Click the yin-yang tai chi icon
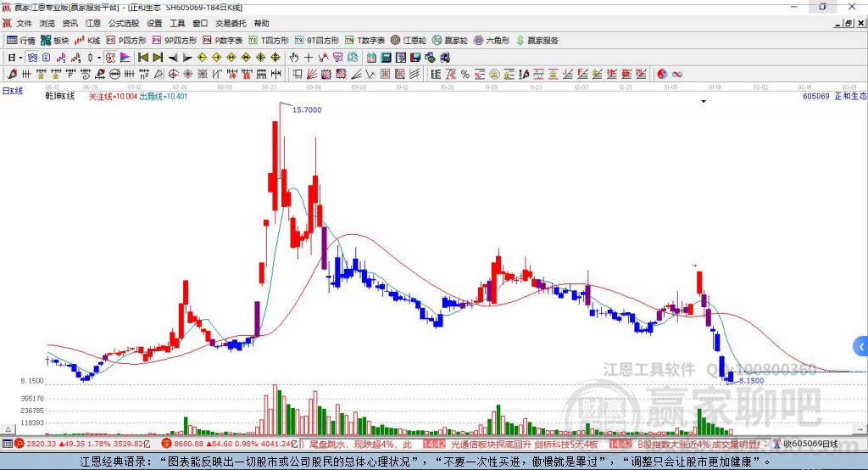Image resolution: width=868 pixels, height=470 pixels. coord(662,75)
